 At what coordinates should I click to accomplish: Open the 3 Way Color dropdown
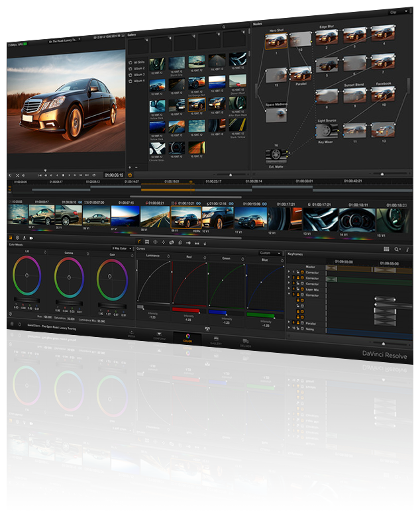[122, 248]
